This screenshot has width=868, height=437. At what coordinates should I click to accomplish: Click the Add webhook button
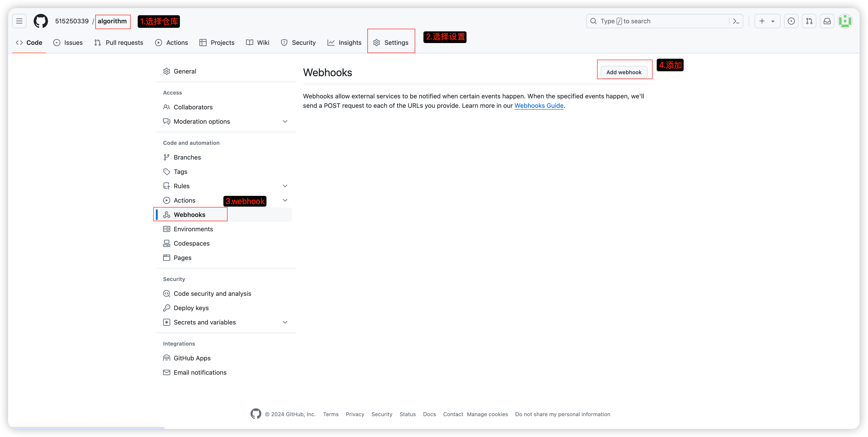(624, 72)
